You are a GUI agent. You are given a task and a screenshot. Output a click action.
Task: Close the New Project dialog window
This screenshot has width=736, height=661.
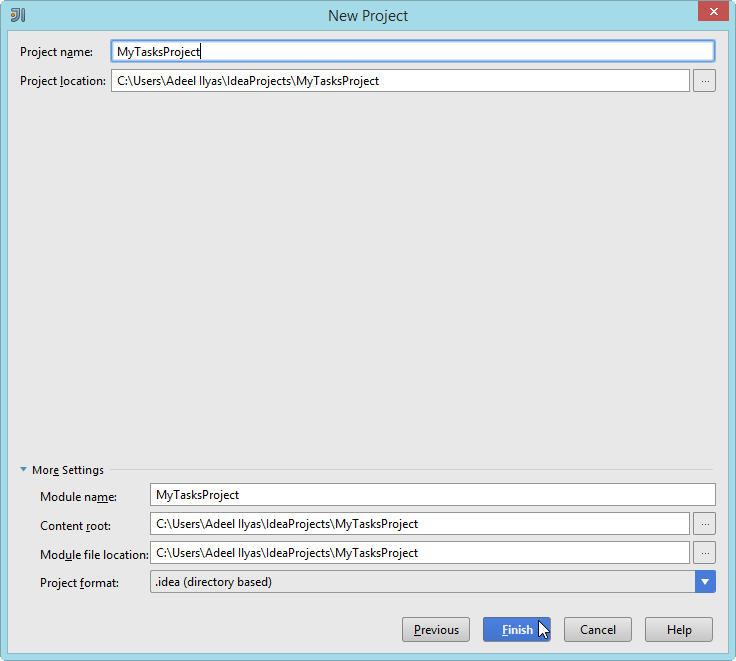pyautogui.click(x=711, y=12)
